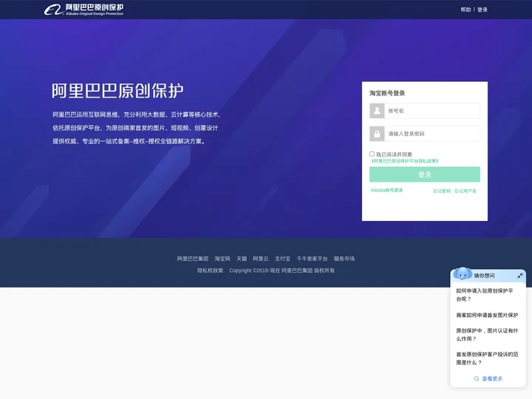Open the 支付宝 footer link
This screenshot has width=532, height=399.
pyautogui.click(x=282, y=259)
